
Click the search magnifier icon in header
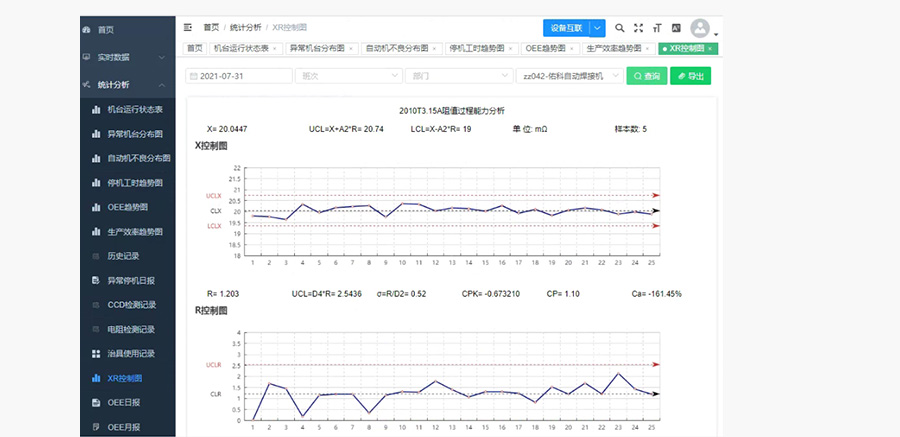click(620, 28)
